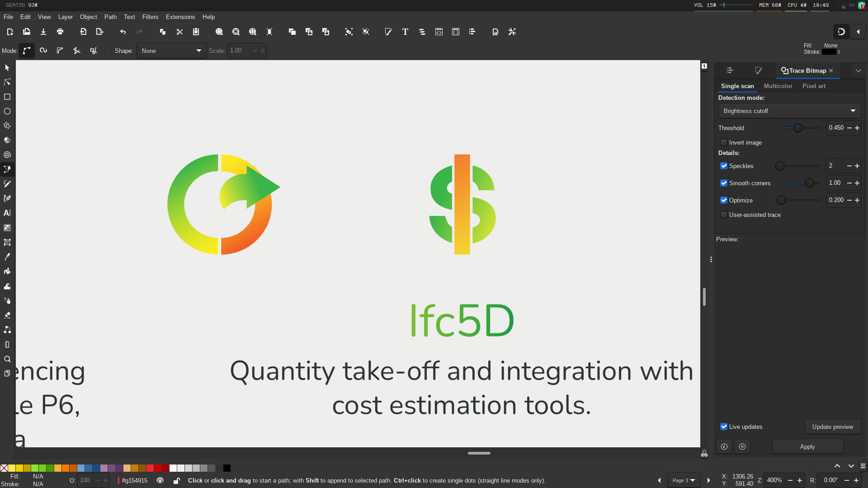Open Fill and Stroke toolbar icon
868x488 pixels.
click(388, 32)
